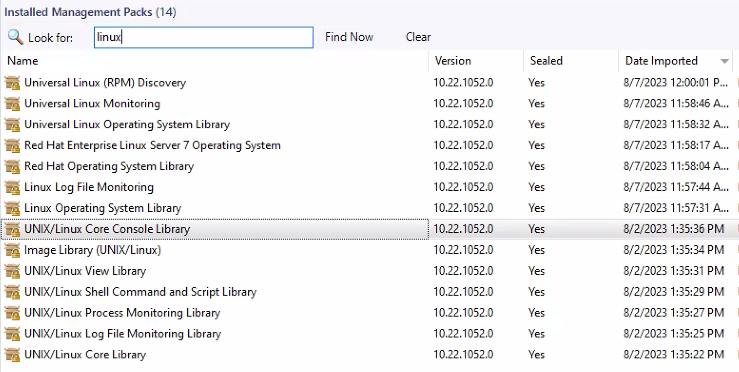Click date 8/7/2023 11:58:32 cell

[675, 124]
